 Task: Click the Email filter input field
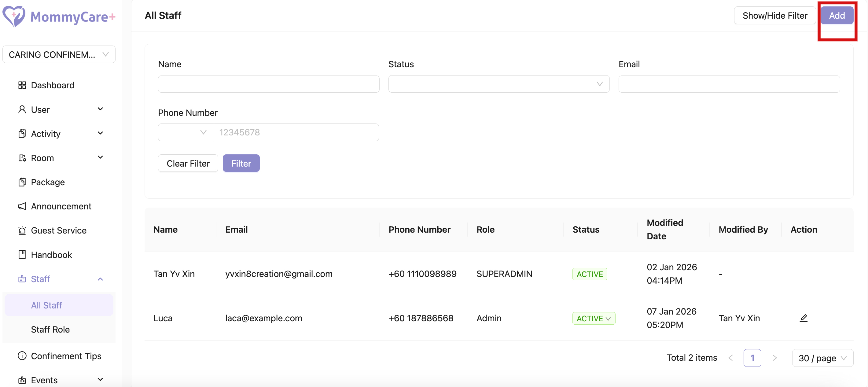[729, 84]
